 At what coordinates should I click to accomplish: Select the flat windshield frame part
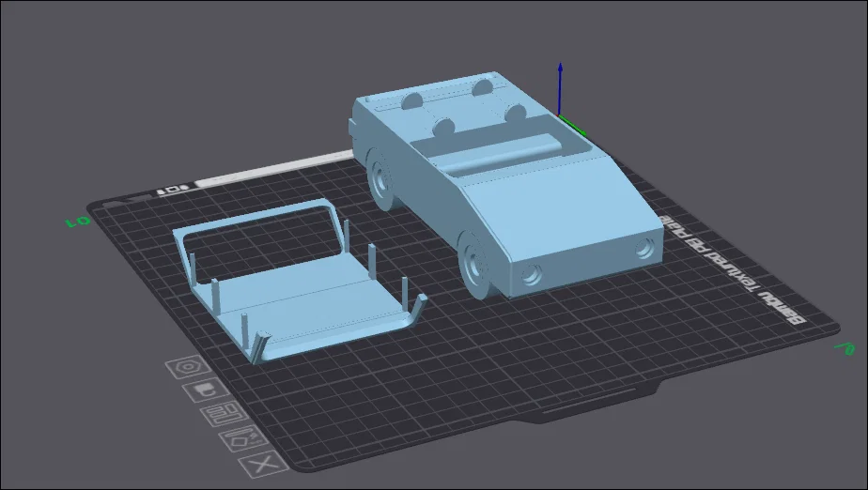tap(299, 282)
